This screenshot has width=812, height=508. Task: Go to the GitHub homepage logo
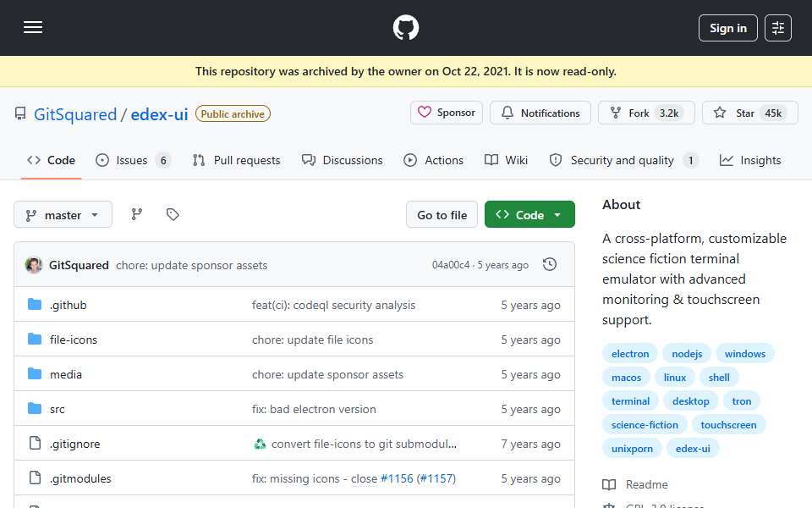point(405,27)
